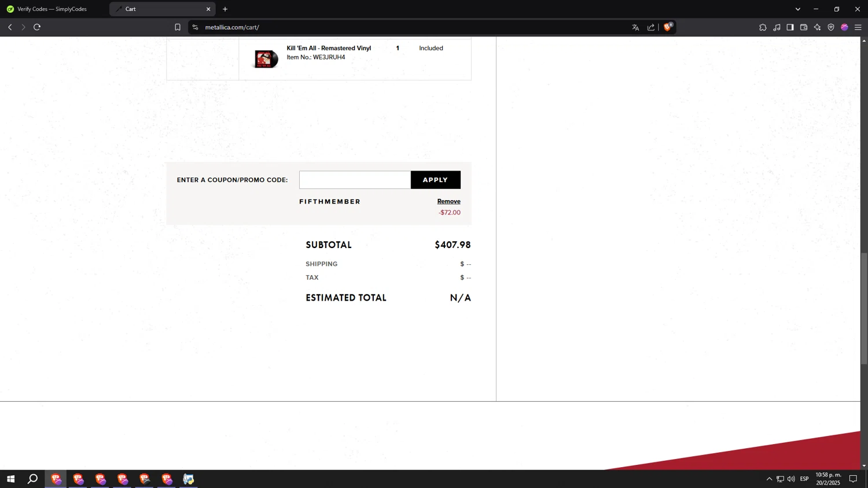
Task: Open the Brave Wallet icon
Action: pyautogui.click(x=804, y=27)
